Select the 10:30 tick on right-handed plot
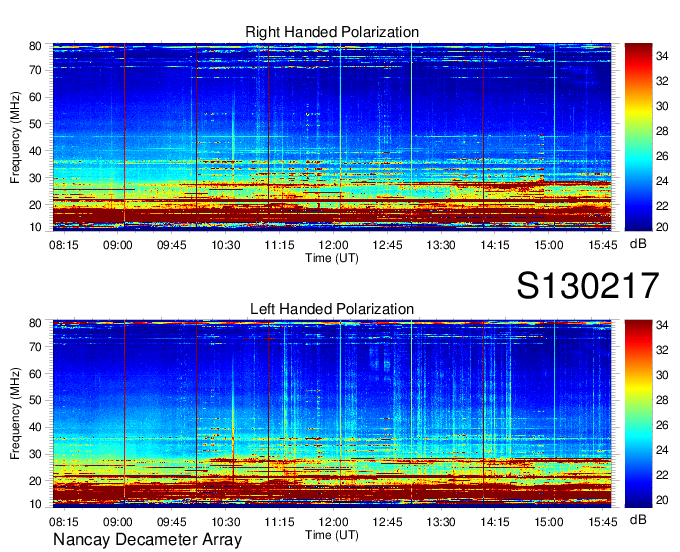This screenshot has width=680, height=552. tap(226, 245)
